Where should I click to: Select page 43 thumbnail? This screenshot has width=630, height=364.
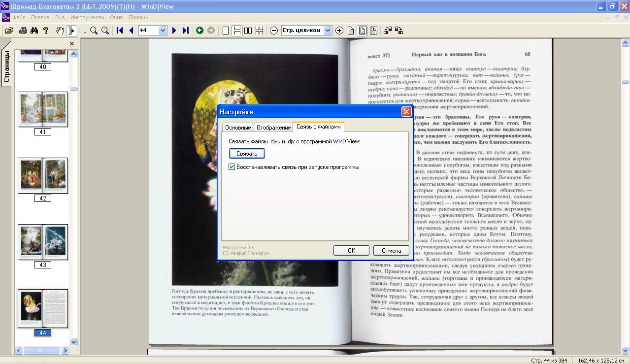pyautogui.click(x=43, y=242)
